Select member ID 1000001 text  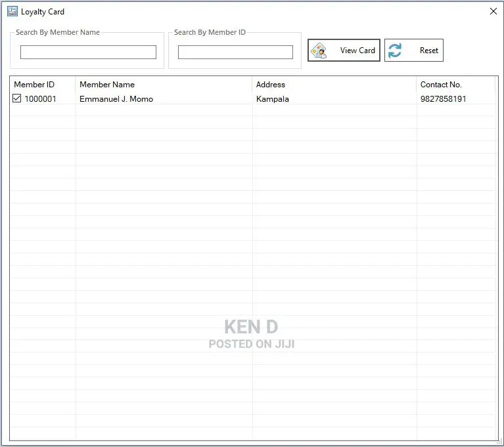pos(41,99)
